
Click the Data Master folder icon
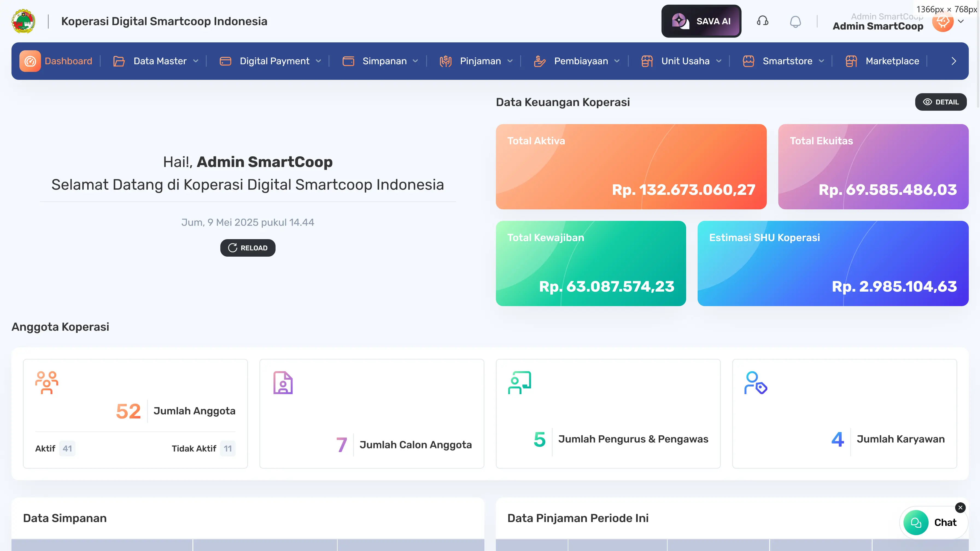click(119, 61)
